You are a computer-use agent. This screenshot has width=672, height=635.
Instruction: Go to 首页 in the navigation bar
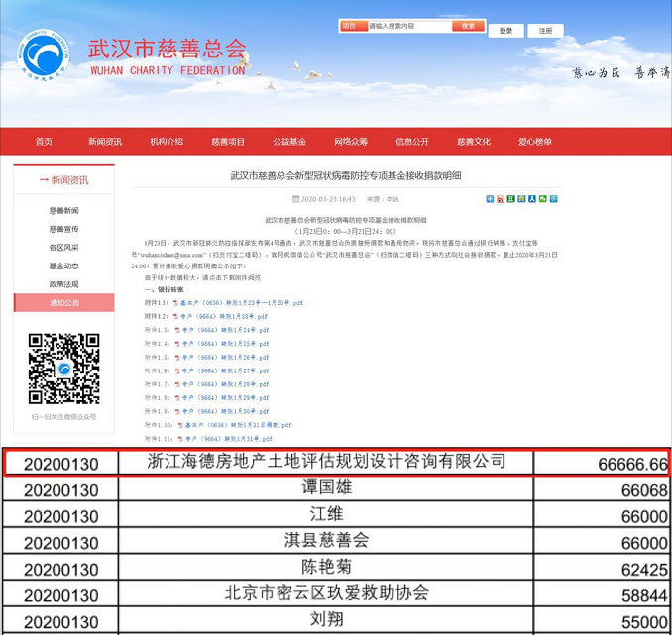[x=44, y=142]
